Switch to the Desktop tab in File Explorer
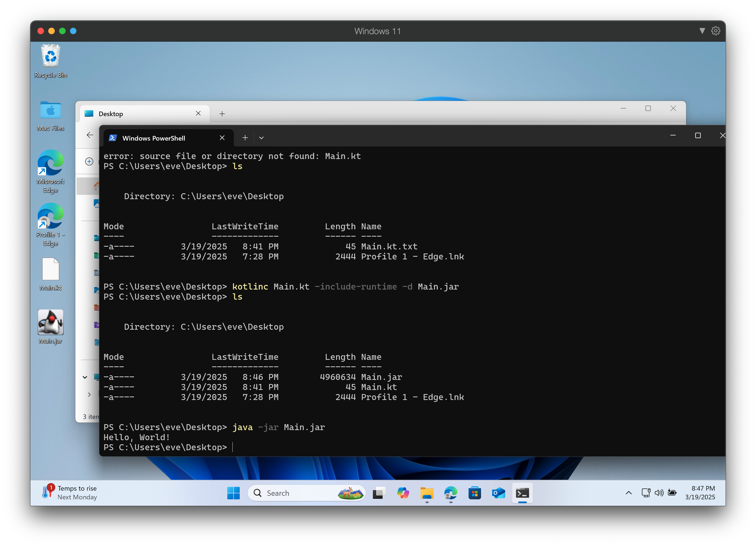Screen dimensions: 756x546 click(111, 113)
